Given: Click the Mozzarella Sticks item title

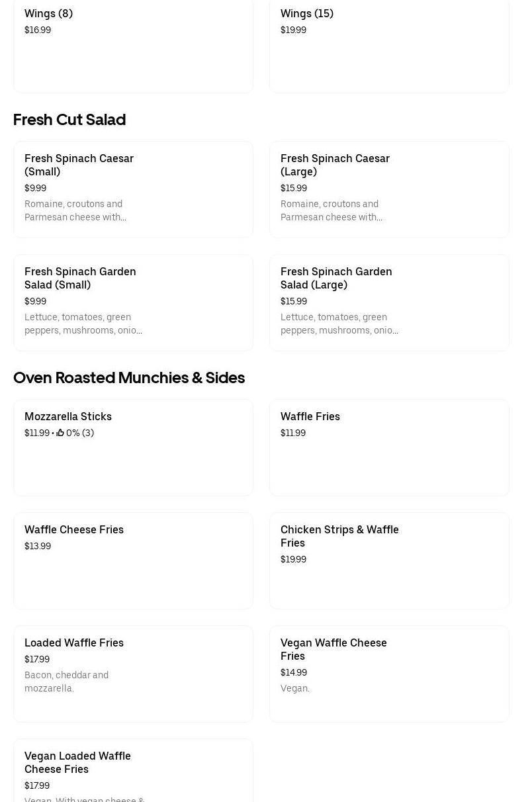Looking at the screenshot, I should pyautogui.click(x=68, y=416).
